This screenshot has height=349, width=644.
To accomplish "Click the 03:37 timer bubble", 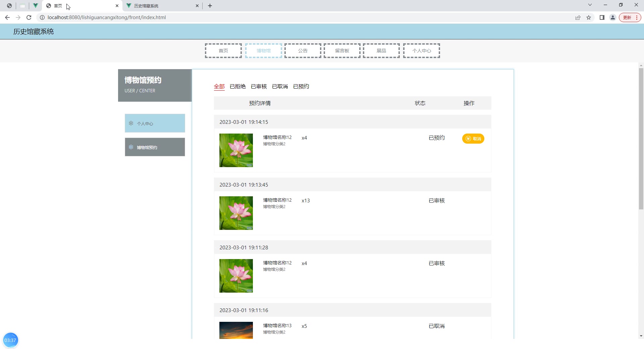I will [10, 340].
